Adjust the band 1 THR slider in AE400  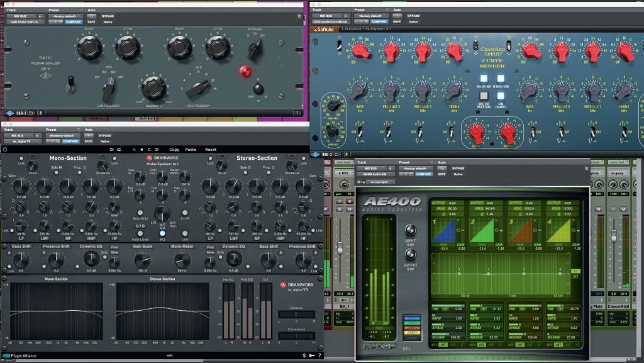(x=448, y=306)
